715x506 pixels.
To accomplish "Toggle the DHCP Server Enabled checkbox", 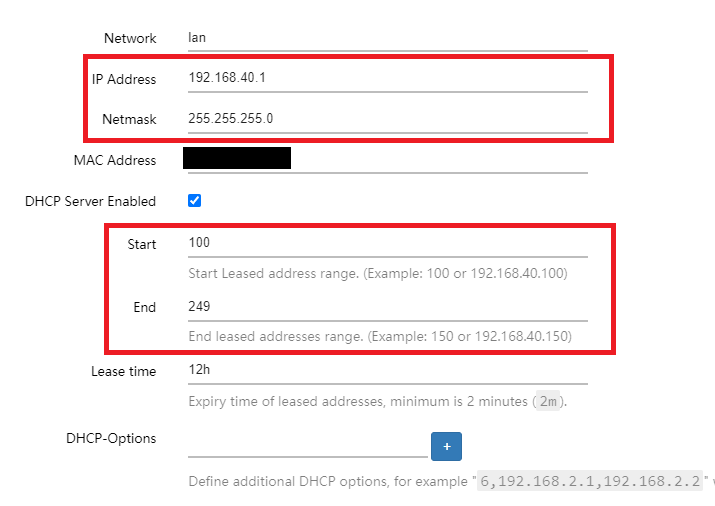I will click(x=195, y=201).
